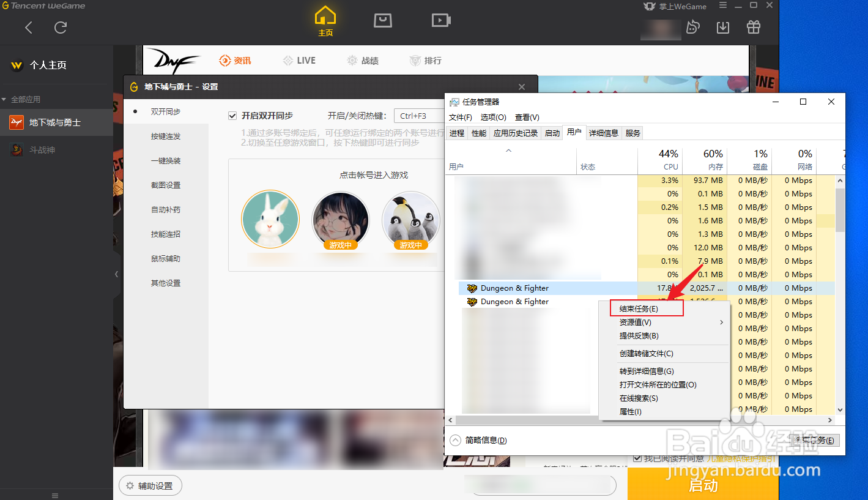Select 地下城与勇士 in the game list
The image size is (868, 500).
56,122
